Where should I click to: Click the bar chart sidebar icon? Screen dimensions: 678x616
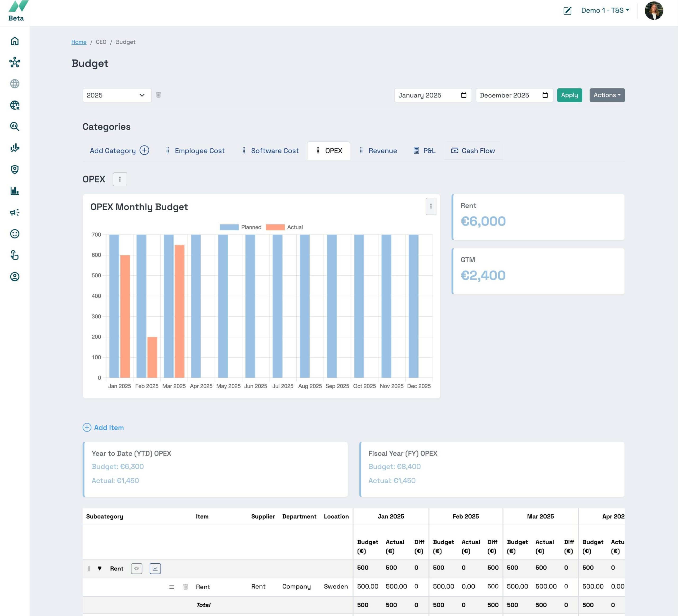pyautogui.click(x=15, y=191)
